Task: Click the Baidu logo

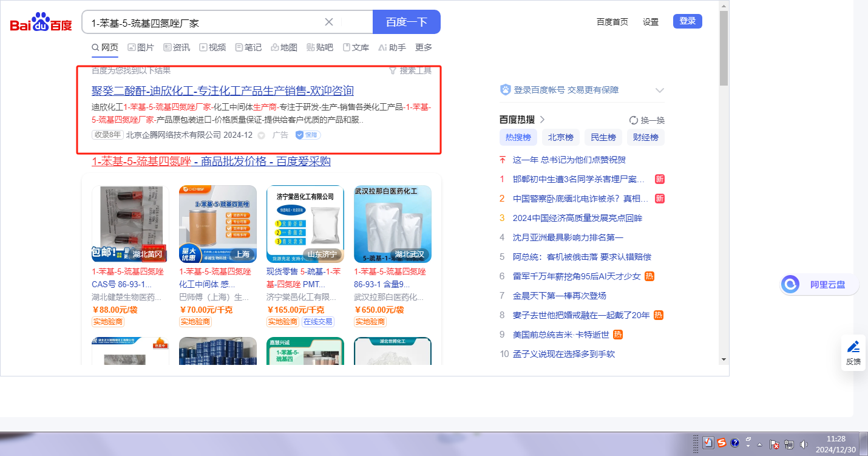Action: (x=41, y=22)
